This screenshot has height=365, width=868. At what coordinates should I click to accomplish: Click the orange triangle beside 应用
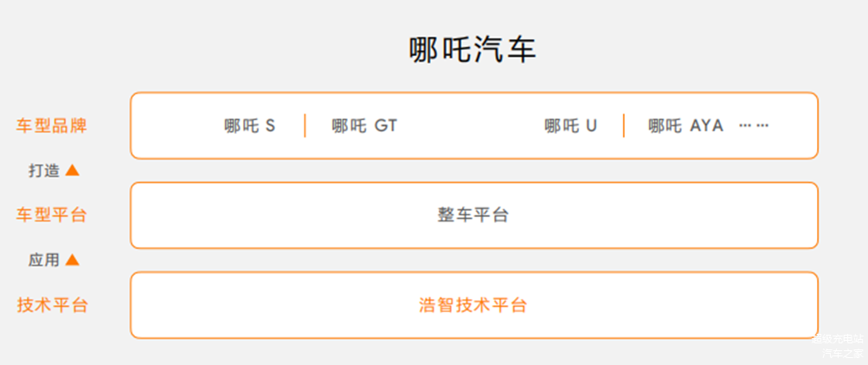72,259
